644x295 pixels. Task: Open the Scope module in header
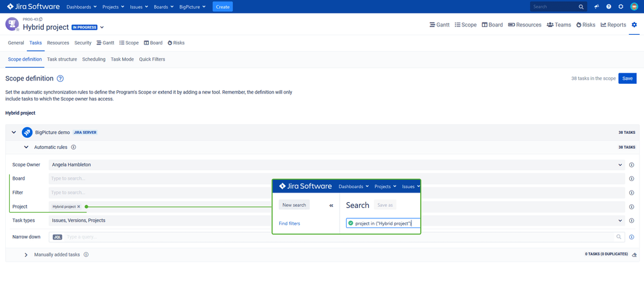[465, 24]
